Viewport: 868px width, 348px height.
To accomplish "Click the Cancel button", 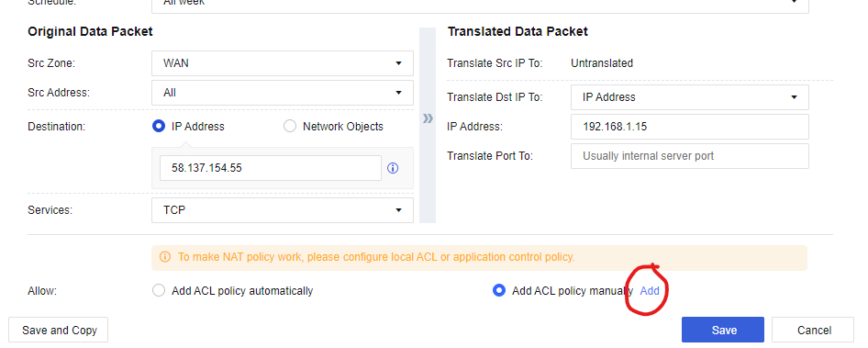I will tap(813, 330).
